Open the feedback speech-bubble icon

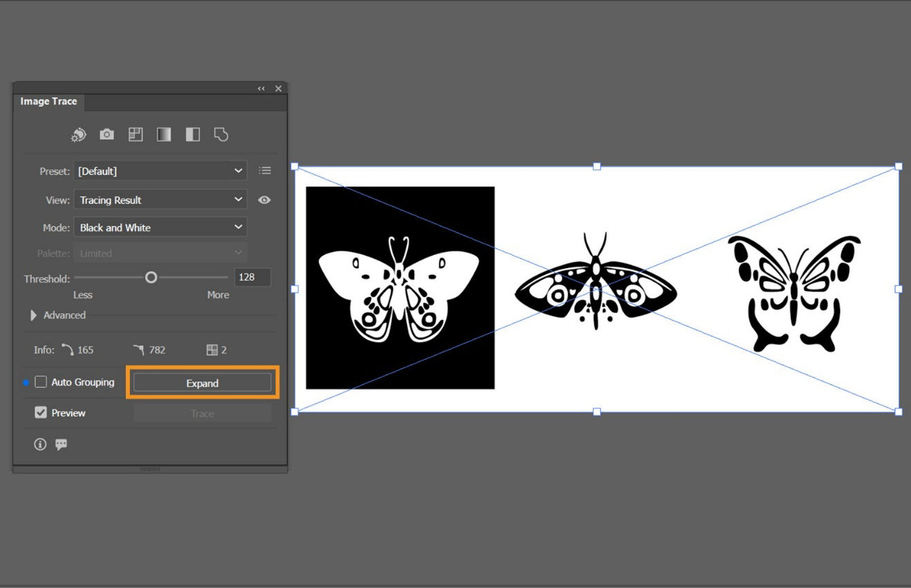tap(61, 444)
